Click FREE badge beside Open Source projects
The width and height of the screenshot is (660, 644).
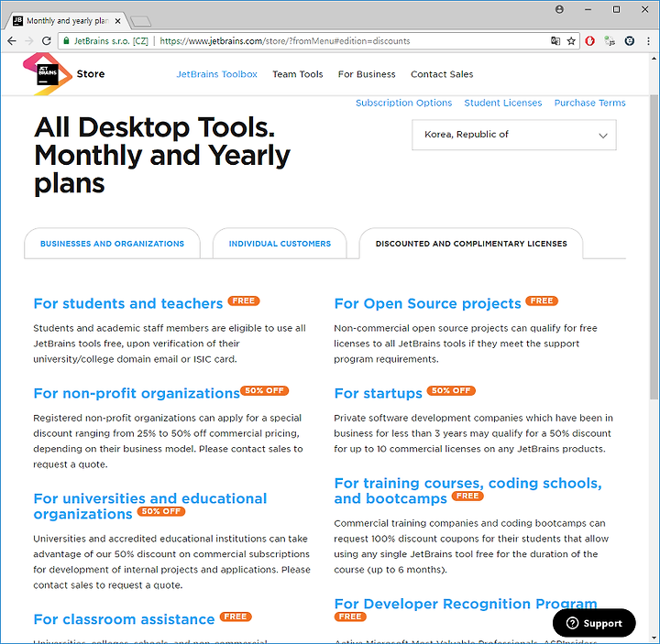click(x=542, y=300)
